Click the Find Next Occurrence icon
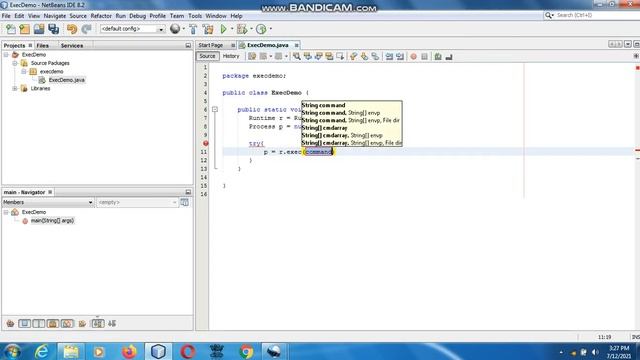This screenshot has height=360, width=640. (318, 57)
